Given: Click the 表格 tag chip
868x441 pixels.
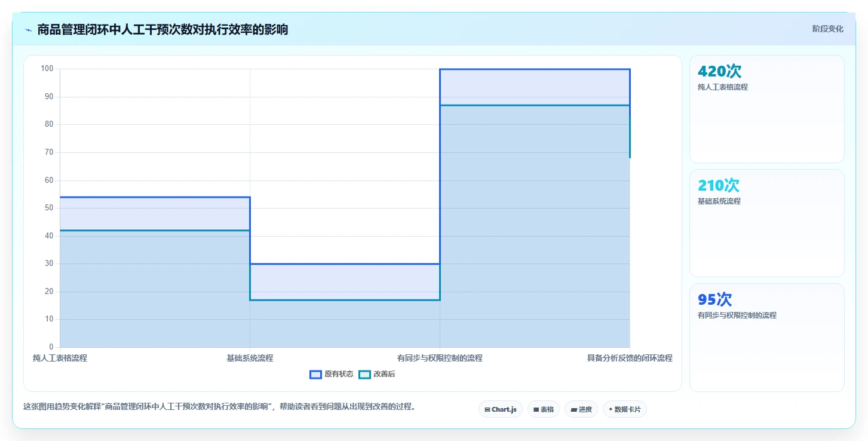Looking at the screenshot, I should (x=544, y=409).
